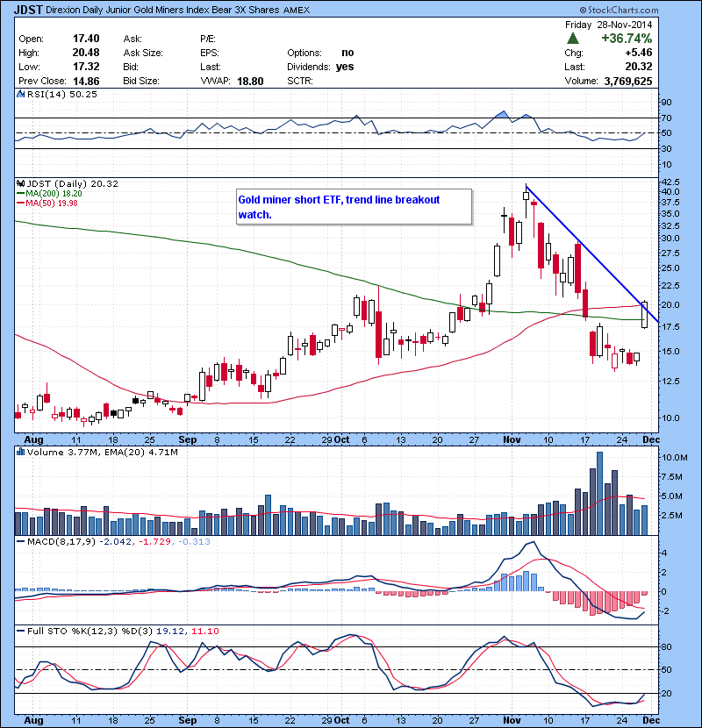Viewport: 702px width, 728px height.
Task: Click the Volume 3,769,625 value
Action: pos(628,82)
